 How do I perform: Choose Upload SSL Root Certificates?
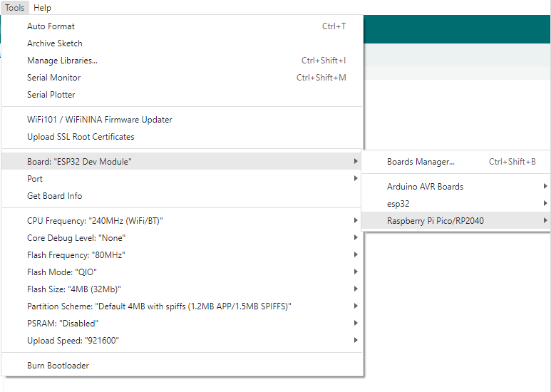point(81,137)
